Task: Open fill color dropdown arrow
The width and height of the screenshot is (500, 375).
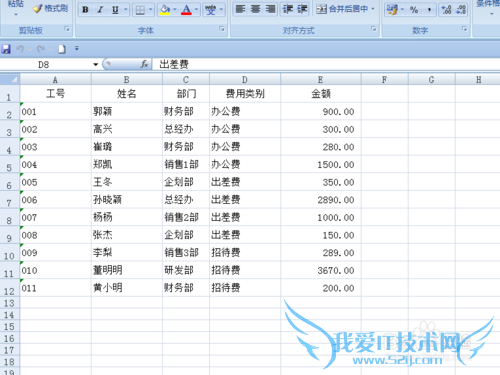Action: pyautogui.click(x=175, y=10)
